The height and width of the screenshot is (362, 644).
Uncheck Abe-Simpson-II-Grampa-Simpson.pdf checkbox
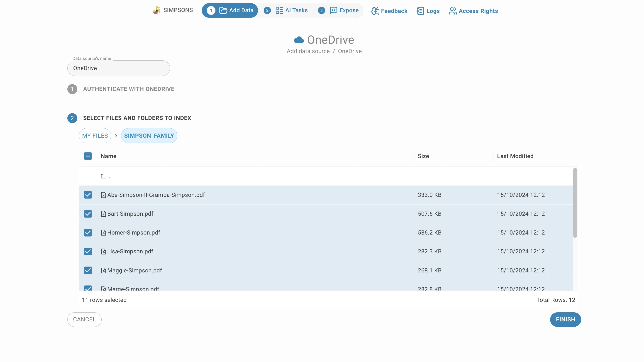(88, 195)
